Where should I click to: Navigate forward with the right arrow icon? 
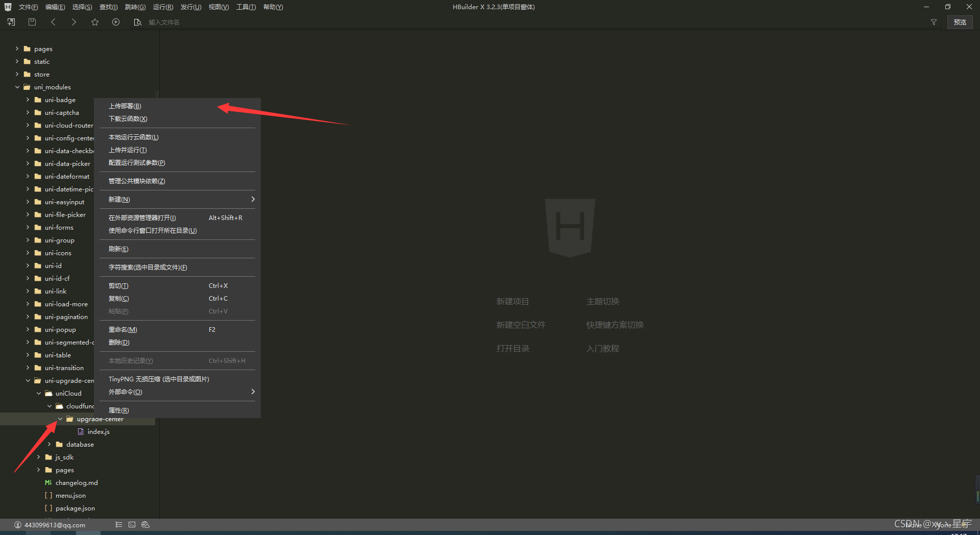click(x=74, y=22)
